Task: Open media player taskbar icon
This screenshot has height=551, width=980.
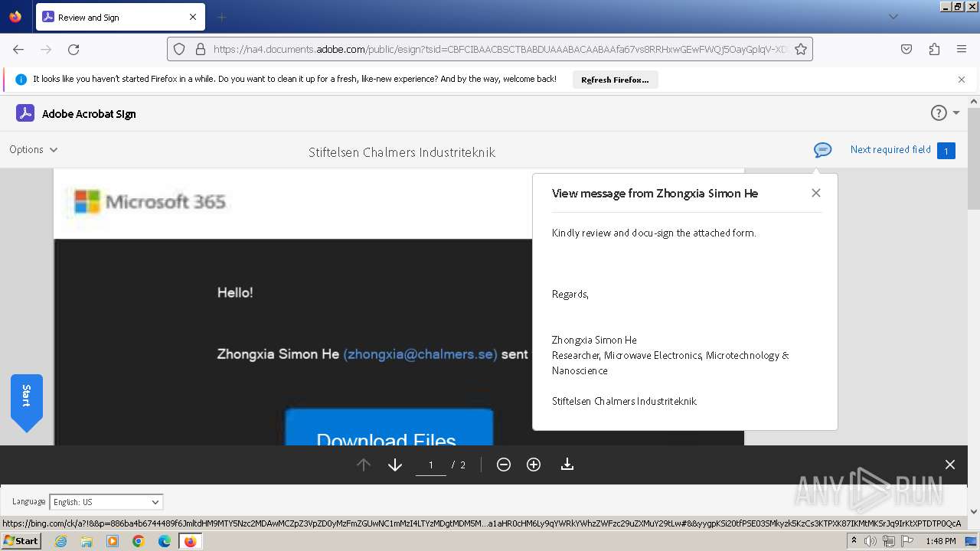Action: click(x=113, y=541)
